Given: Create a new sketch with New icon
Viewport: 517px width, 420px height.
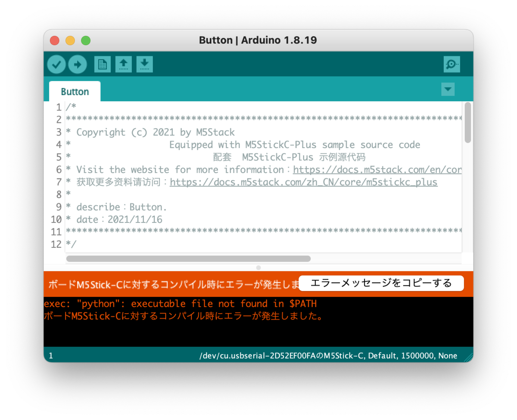Looking at the screenshot, I should pos(102,65).
